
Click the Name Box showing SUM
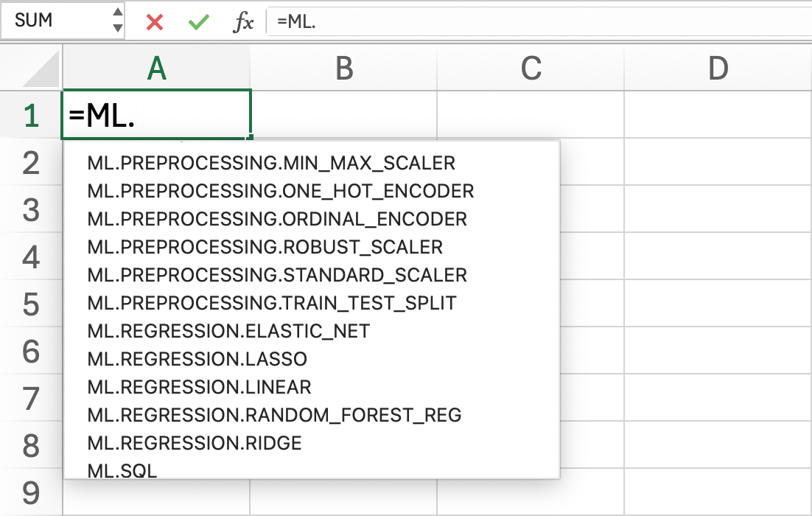click(55, 21)
